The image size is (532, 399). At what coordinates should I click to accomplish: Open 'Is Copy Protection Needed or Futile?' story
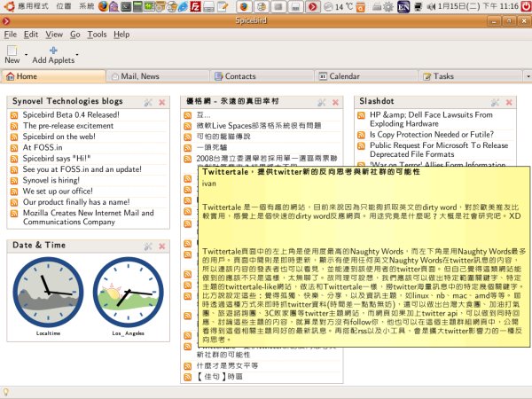(432, 135)
